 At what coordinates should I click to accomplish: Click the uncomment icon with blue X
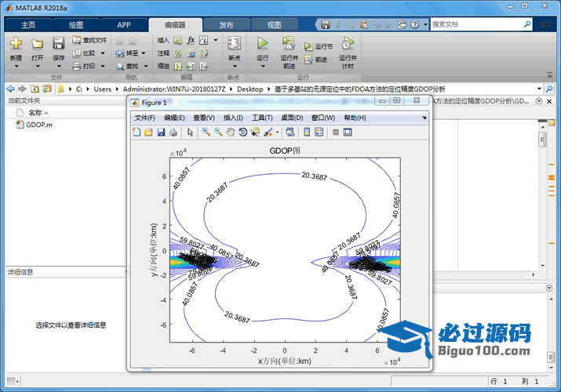click(191, 53)
